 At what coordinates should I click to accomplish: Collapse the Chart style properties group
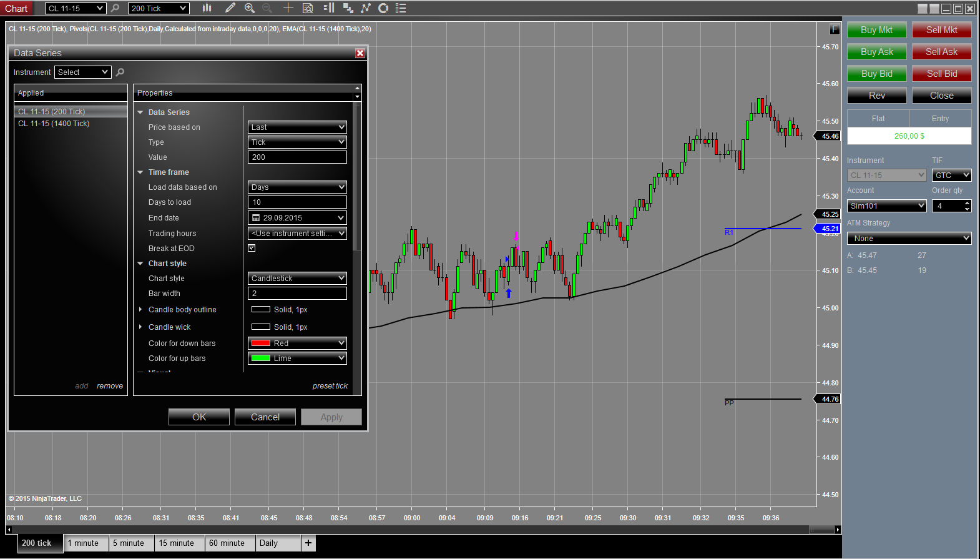coord(140,264)
